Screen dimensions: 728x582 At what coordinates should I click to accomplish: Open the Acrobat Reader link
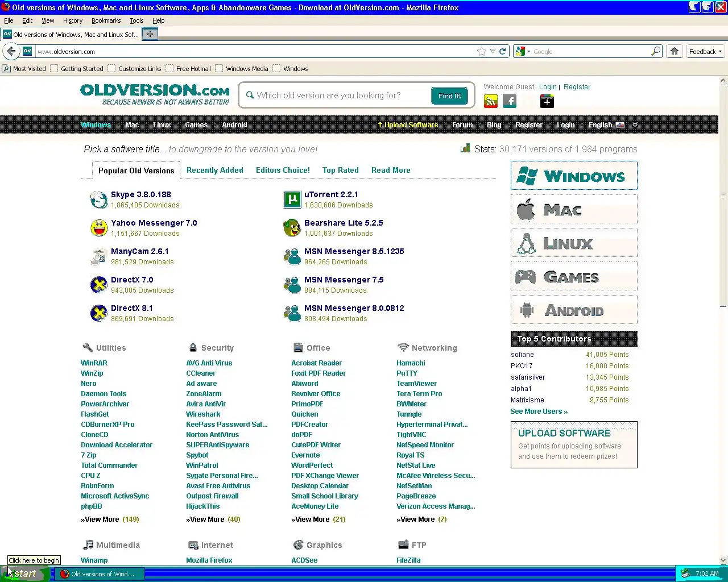pyautogui.click(x=316, y=363)
